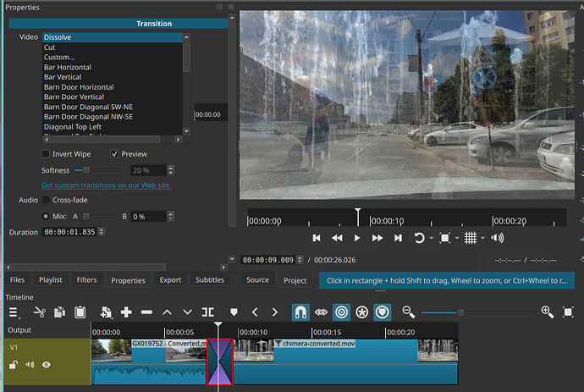Image resolution: width=584 pixels, height=392 pixels.
Task: Click the minus Ripple delete icon
Action: coord(146,312)
